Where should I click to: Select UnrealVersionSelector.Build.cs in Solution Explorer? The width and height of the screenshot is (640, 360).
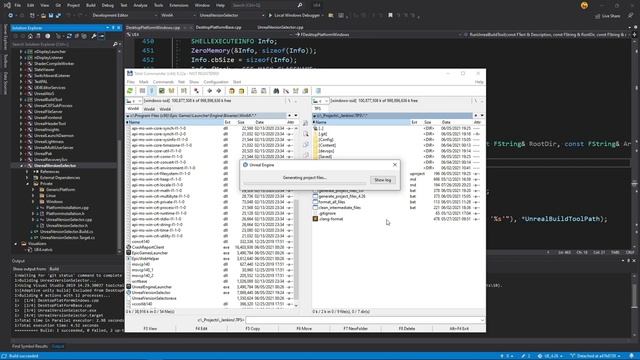67,231
